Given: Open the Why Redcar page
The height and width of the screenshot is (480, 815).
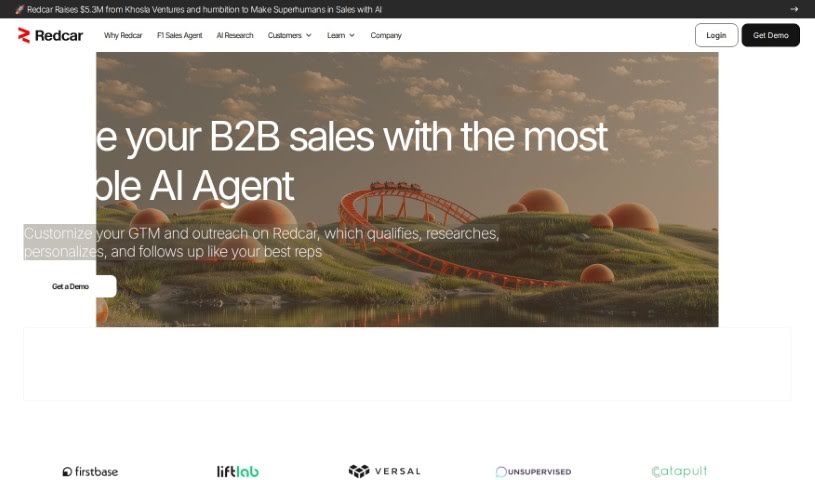Looking at the screenshot, I should point(123,35).
